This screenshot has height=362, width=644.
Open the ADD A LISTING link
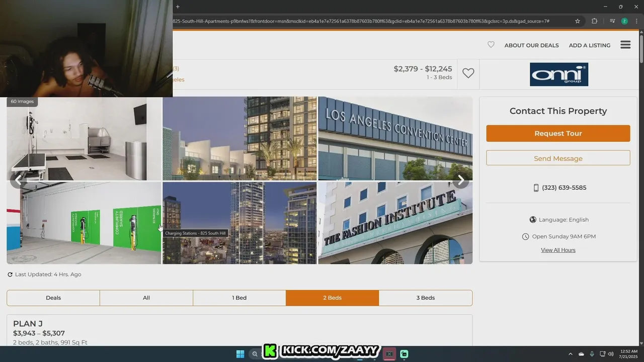590,45
